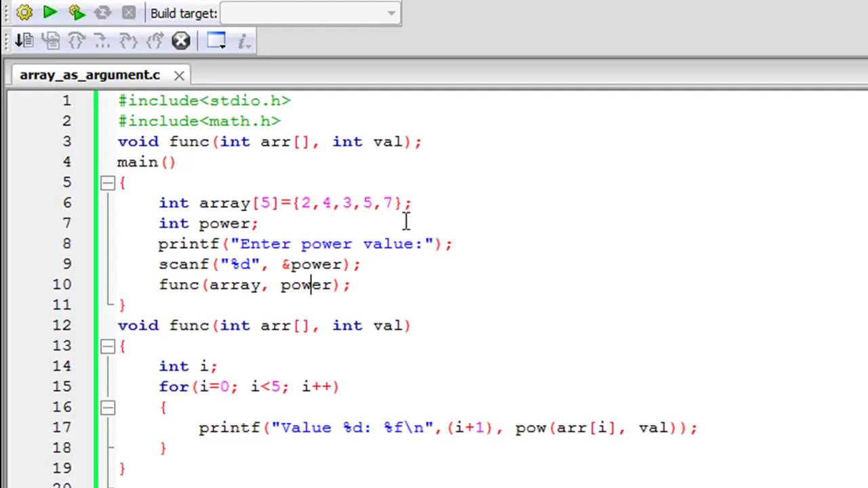Click the printf "Value %d: %f\n" line
Image resolution: width=868 pixels, height=488 pixels.
pos(448,428)
